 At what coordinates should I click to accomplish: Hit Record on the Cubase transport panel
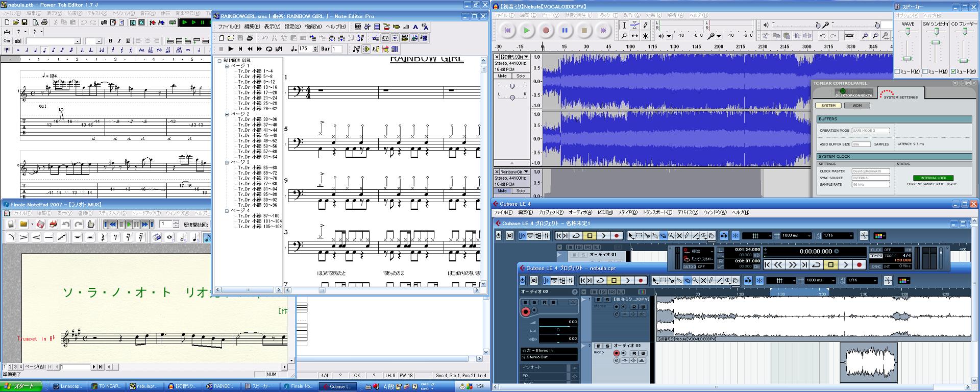(860, 265)
